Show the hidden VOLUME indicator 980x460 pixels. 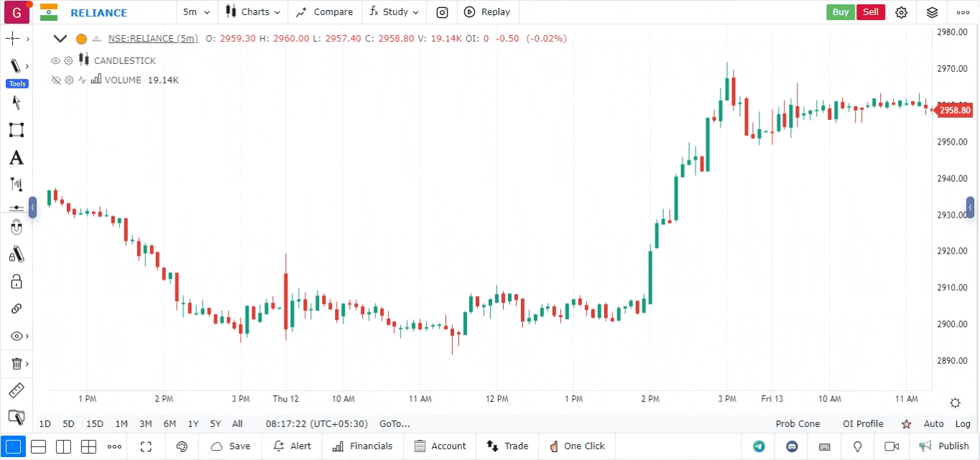(55, 80)
